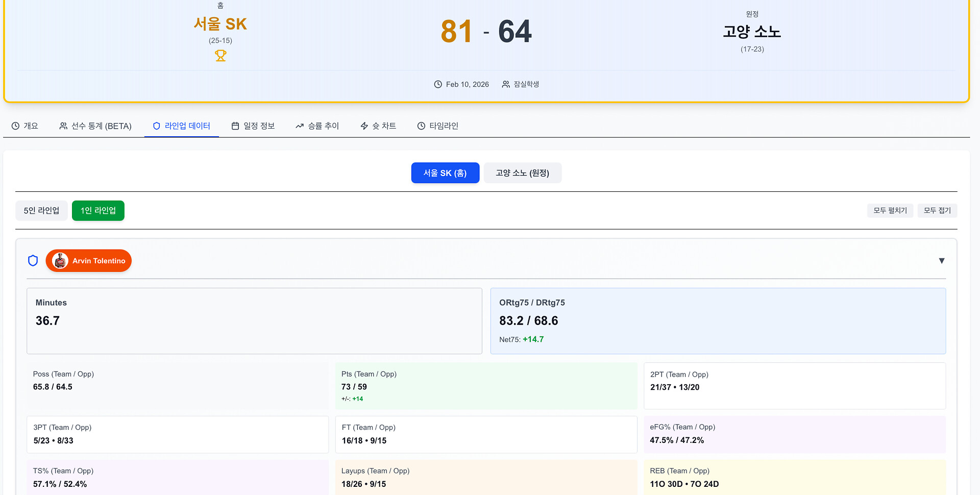Open the 개요 tab

(x=25, y=126)
